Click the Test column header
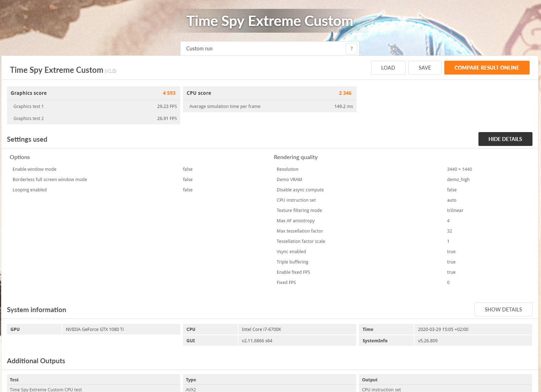Image resolution: width=541 pixels, height=392 pixels. [x=14, y=380]
